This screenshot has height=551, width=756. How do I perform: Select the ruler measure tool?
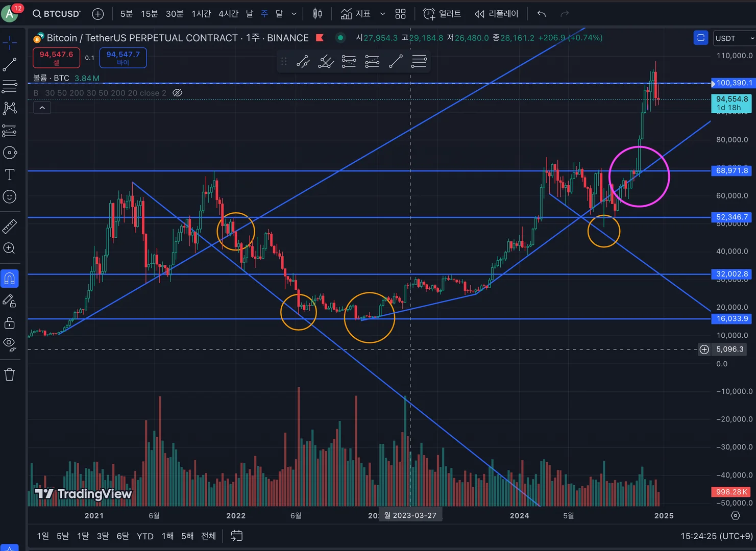click(x=10, y=226)
